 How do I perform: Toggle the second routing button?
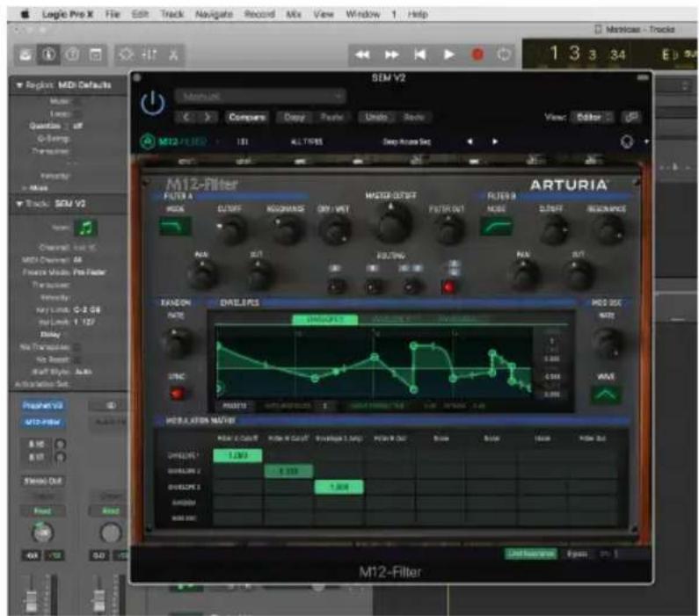374,286
